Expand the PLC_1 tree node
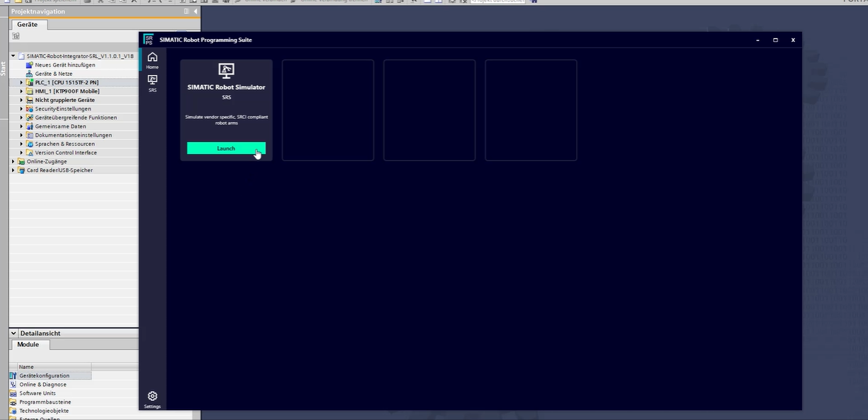The height and width of the screenshot is (420, 868). point(21,82)
